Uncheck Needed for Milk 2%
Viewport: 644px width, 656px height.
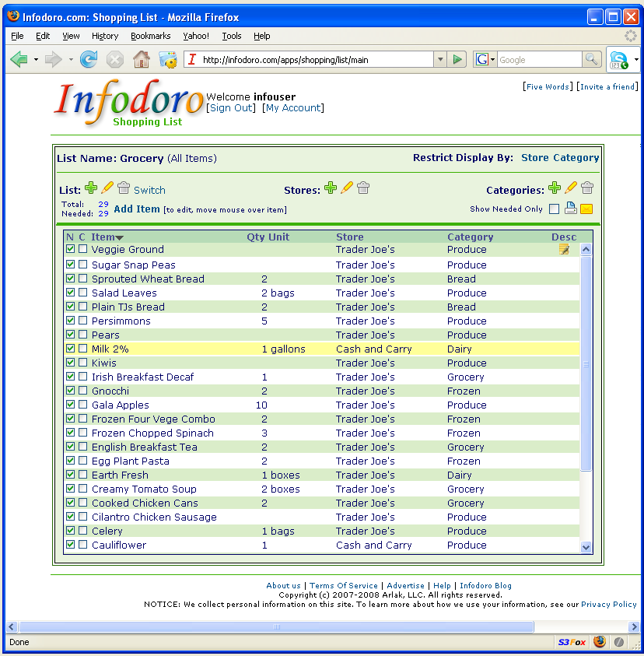point(70,349)
